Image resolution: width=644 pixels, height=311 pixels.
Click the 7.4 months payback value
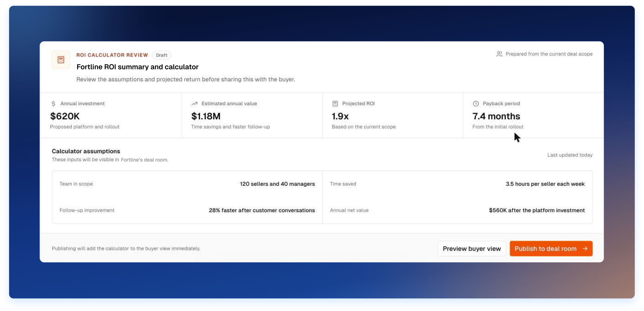496,116
